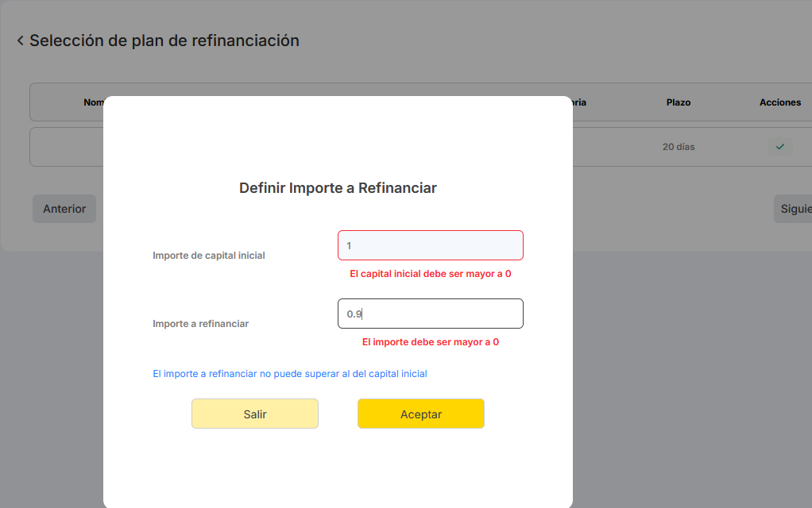This screenshot has height=508, width=812.
Task: Click the Selección de plan de refinanciación heading
Action: 164,40
